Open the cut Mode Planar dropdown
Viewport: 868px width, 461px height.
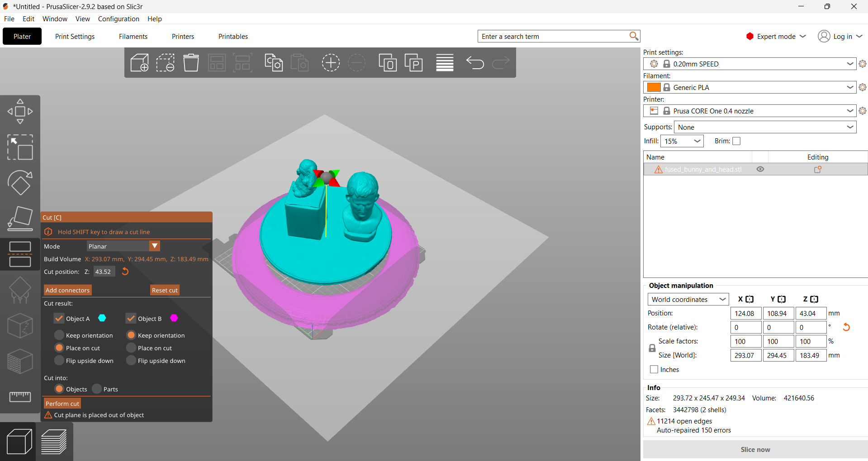pyautogui.click(x=123, y=246)
